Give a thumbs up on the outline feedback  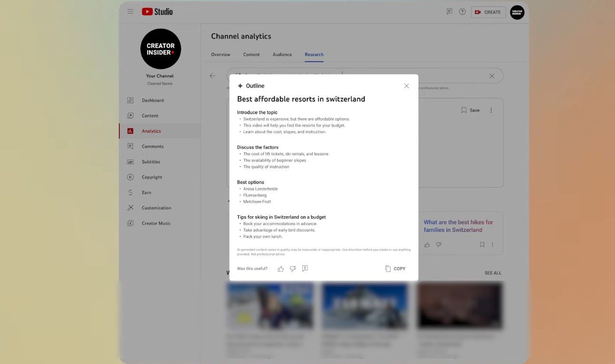coord(281,268)
